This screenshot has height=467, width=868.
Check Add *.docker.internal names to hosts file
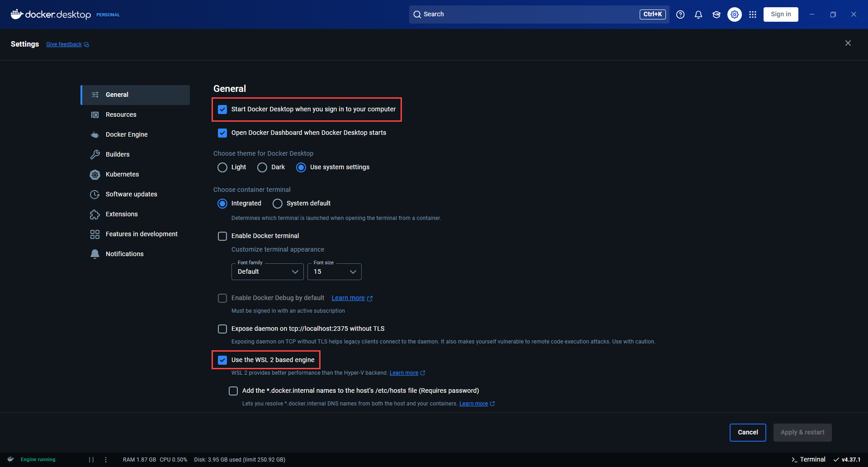pos(233,391)
